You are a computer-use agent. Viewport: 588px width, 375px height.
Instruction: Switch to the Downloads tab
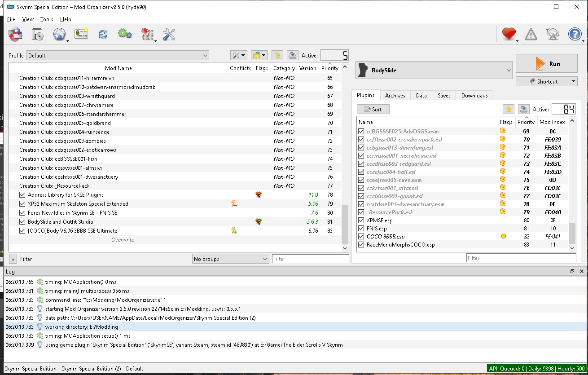pos(474,95)
